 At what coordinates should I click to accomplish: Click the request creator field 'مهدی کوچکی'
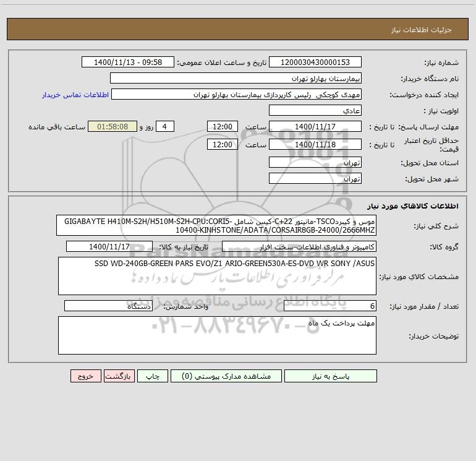(237, 95)
